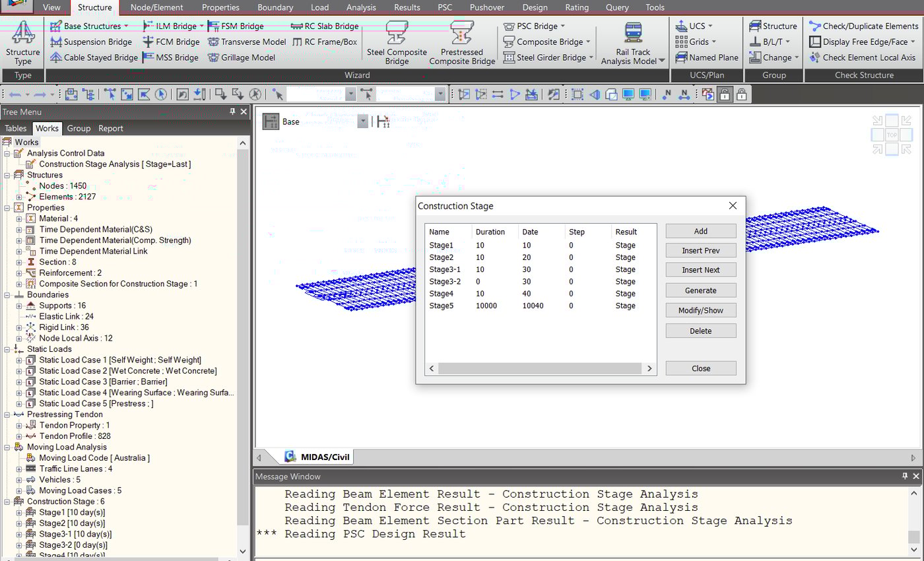The image size is (924, 561).
Task: Click Modify/Show in Construction Stage dialog
Action: coord(700,310)
